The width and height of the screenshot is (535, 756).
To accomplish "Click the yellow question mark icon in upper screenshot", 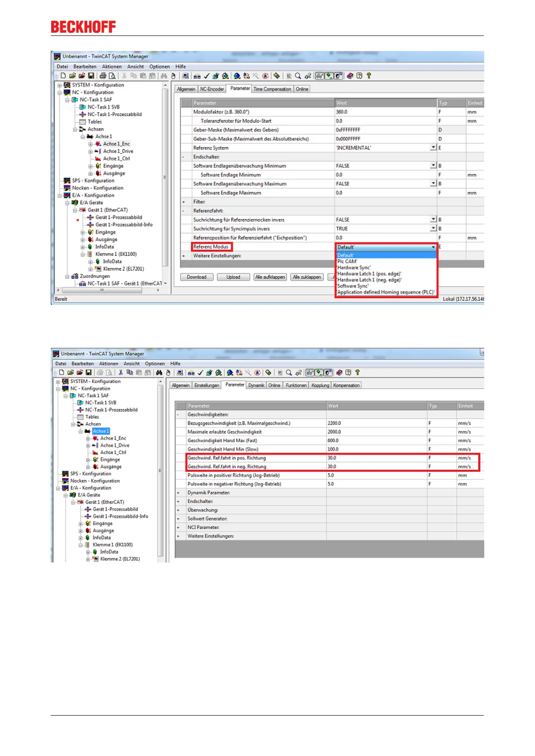I will [369, 76].
